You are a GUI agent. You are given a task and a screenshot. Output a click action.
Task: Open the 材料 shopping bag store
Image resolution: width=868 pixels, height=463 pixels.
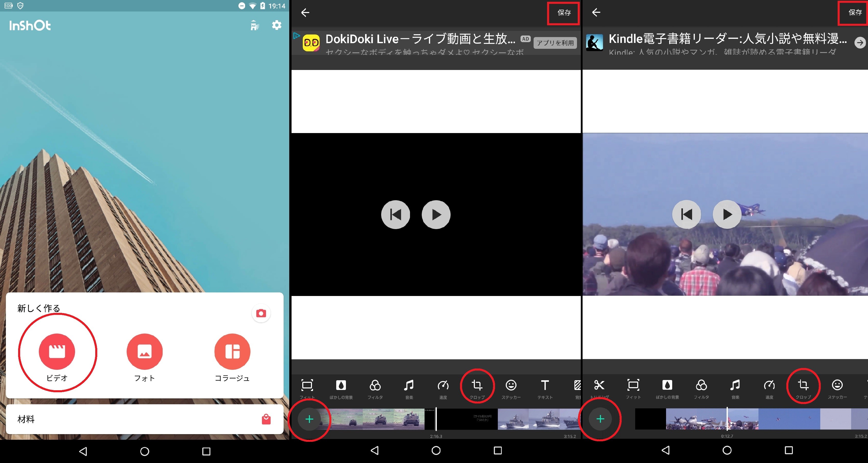point(266,419)
